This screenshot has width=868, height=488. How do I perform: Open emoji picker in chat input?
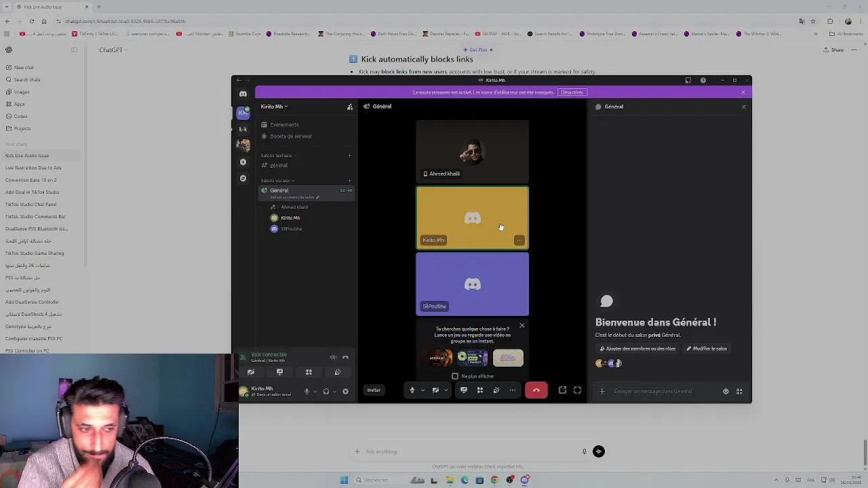click(726, 392)
